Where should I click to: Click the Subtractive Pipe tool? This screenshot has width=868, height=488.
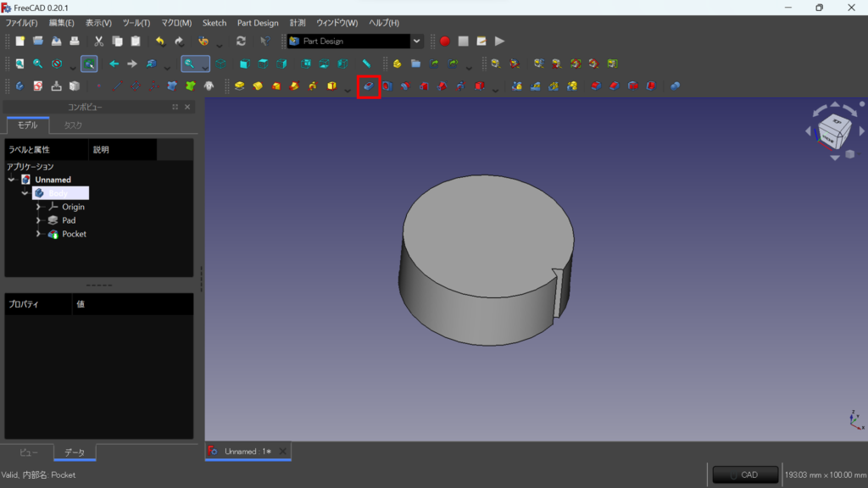[442, 86]
